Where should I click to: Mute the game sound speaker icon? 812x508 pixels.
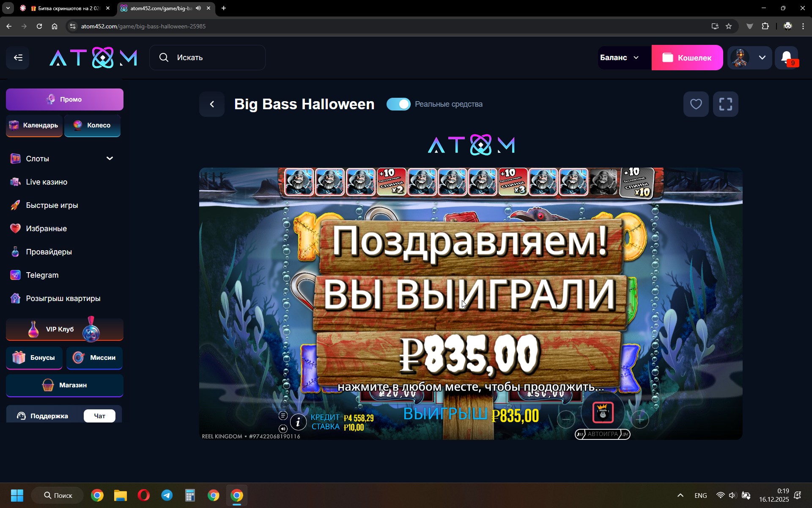pyautogui.click(x=283, y=429)
